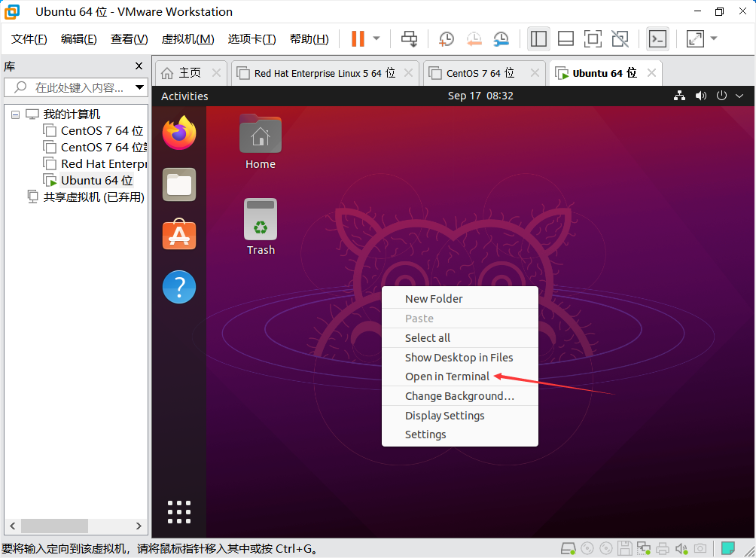This screenshot has width=756, height=558.
Task: Expand the Ubuntu system menu chevron
Action: pos(739,96)
